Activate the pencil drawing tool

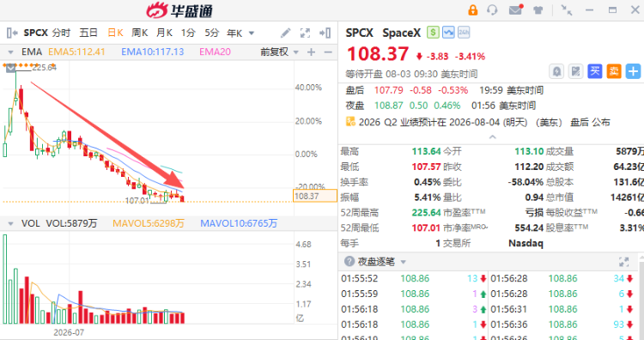[285, 33]
